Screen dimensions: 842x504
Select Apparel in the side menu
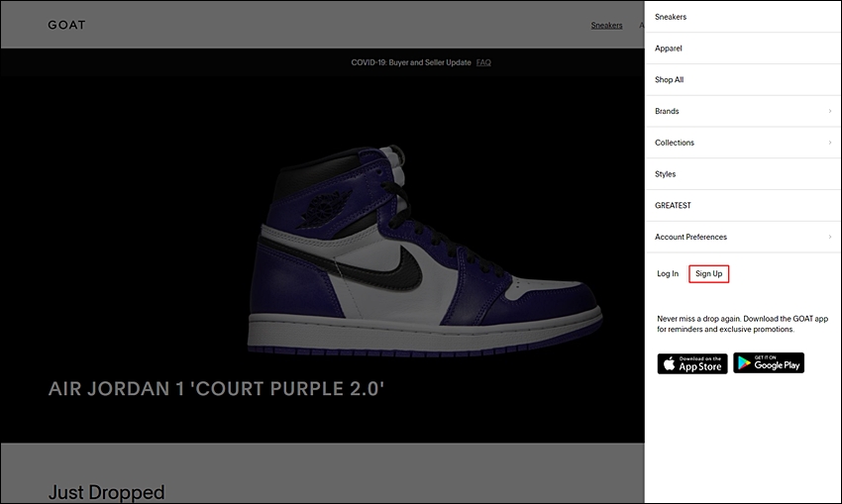coord(743,49)
